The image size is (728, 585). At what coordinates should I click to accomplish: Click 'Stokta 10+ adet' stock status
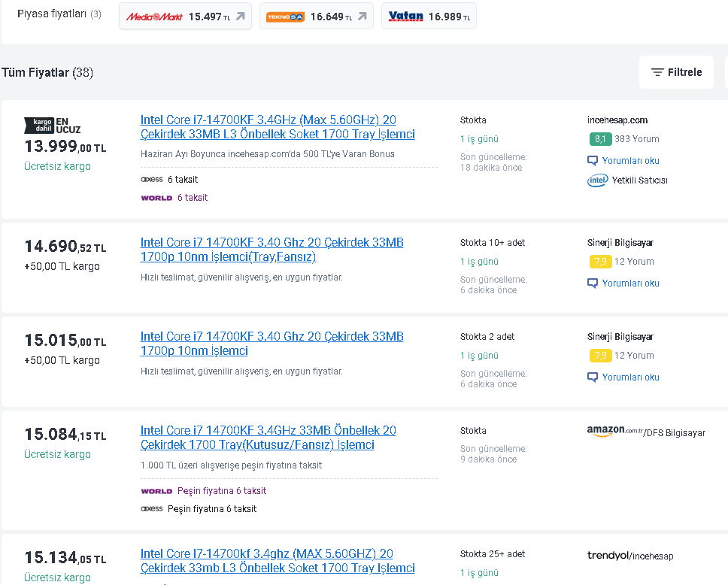(x=492, y=242)
